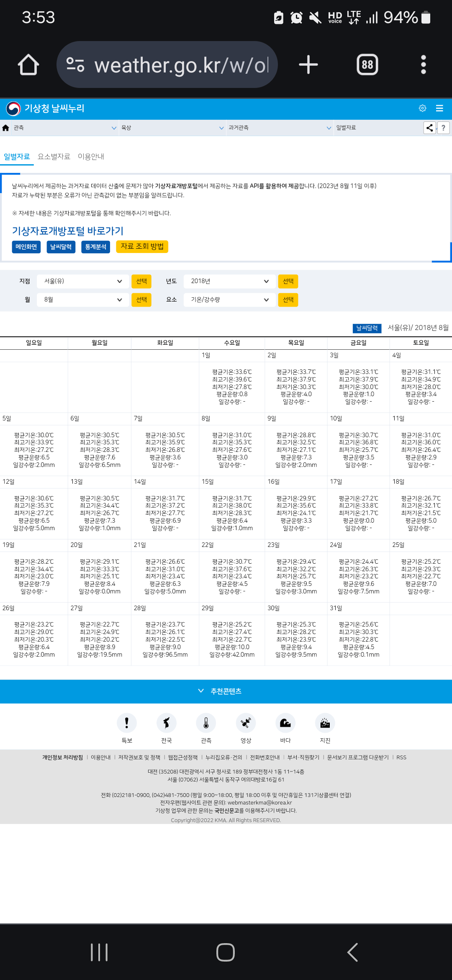Open the tab switcher showing 88 tabs
This screenshot has width=452, height=980.
pos(367,65)
